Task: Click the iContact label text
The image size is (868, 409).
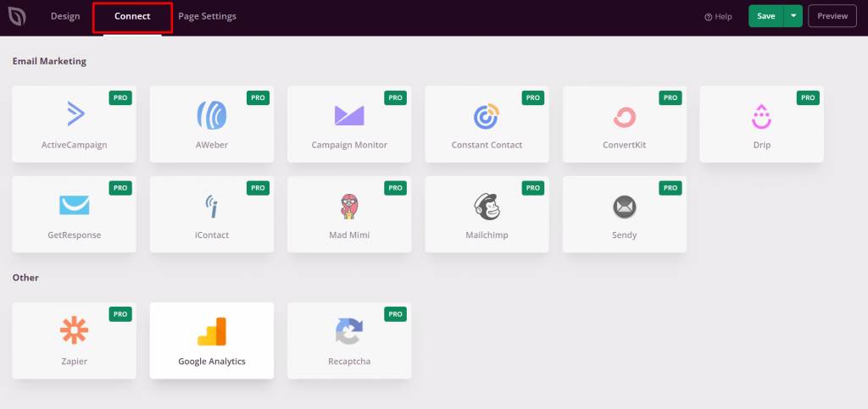Action: [211, 235]
